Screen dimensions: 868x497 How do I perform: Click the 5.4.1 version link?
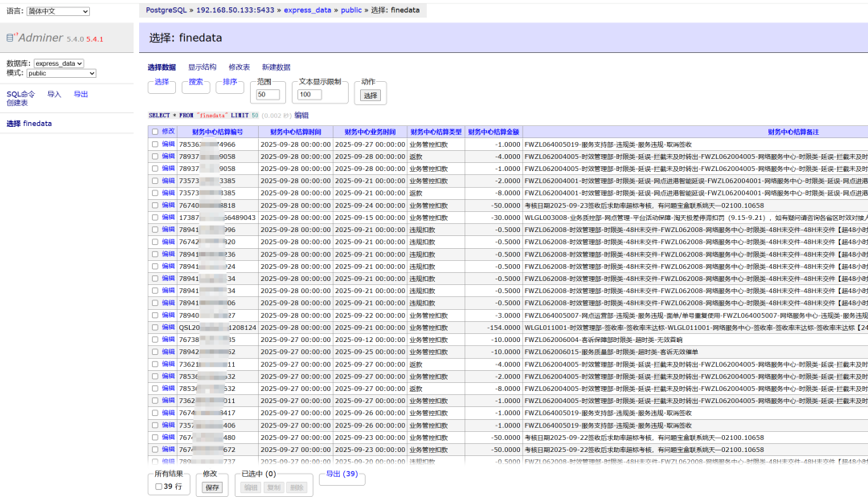[95, 39]
